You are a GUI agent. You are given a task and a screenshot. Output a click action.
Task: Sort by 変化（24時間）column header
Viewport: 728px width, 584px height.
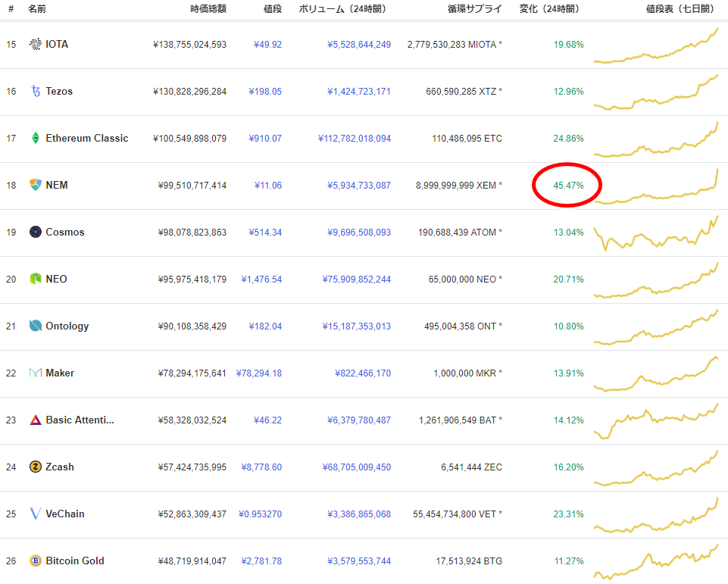pyautogui.click(x=551, y=9)
